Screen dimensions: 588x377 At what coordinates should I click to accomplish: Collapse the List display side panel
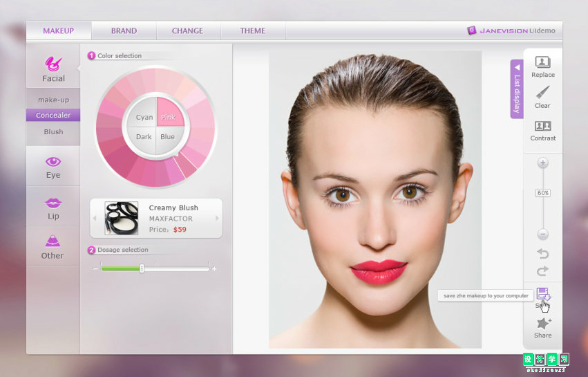coord(517,89)
